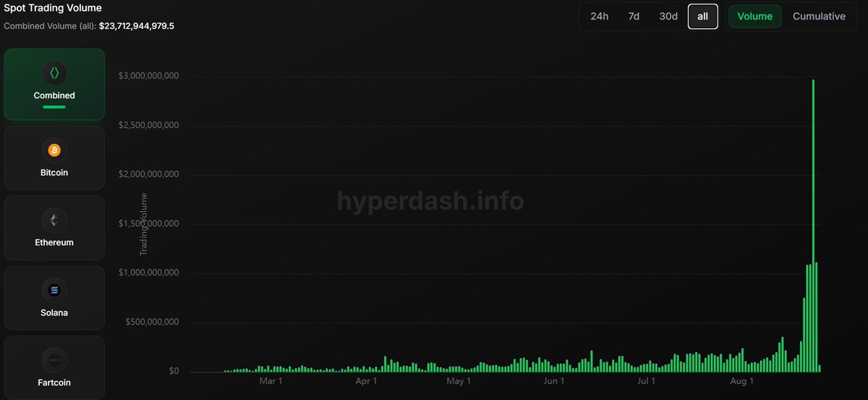The width and height of the screenshot is (868, 400).
Task: Switch chart to Cumulative mode
Action: tap(819, 16)
